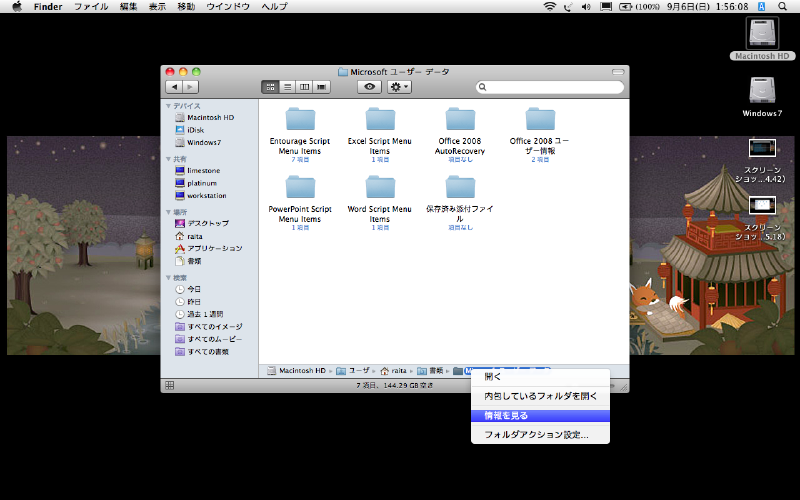Click the Finder forward navigation arrow
This screenshot has width=800, height=500.
click(x=190, y=87)
